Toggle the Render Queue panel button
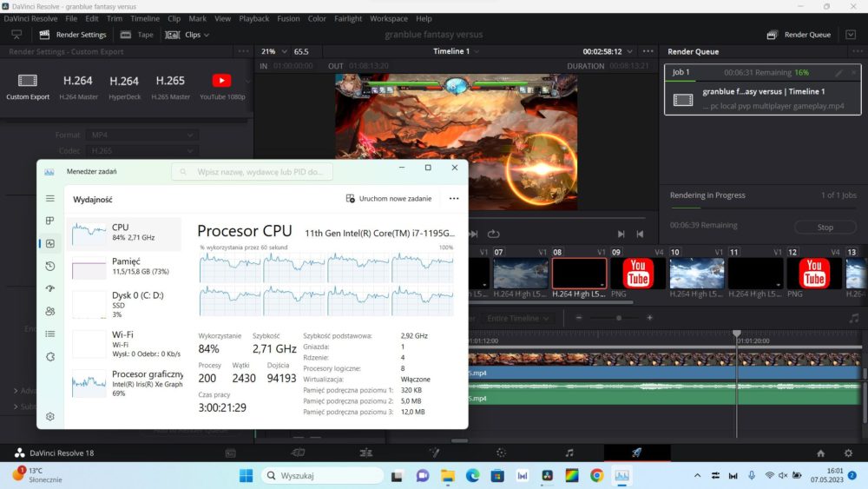Viewport: 868px width, 489px height. pyautogui.click(x=799, y=35)
